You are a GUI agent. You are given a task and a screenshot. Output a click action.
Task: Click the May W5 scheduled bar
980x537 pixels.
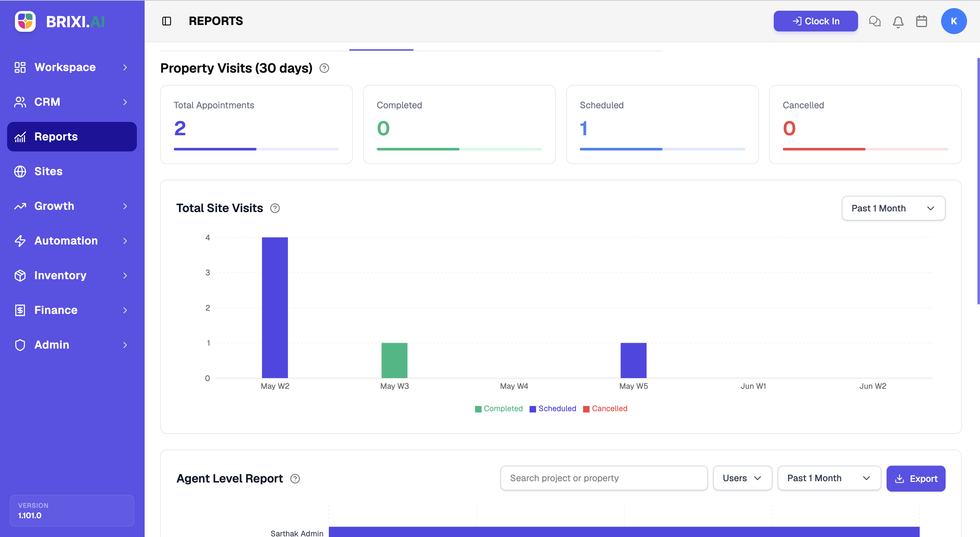tap(633, 361)
